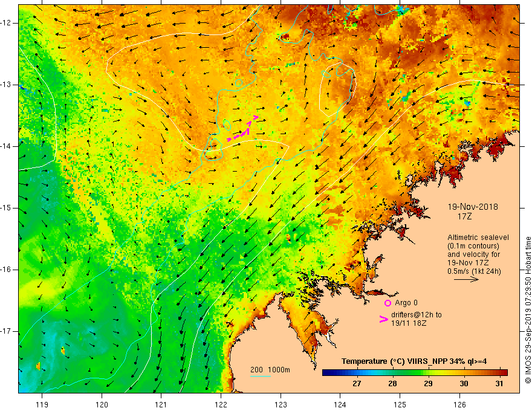Click longitude axis label 124
532x411 pixels.
[340, 404]
